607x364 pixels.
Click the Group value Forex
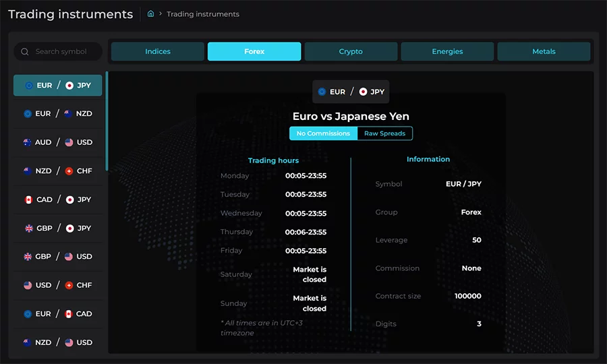(471, 212)
